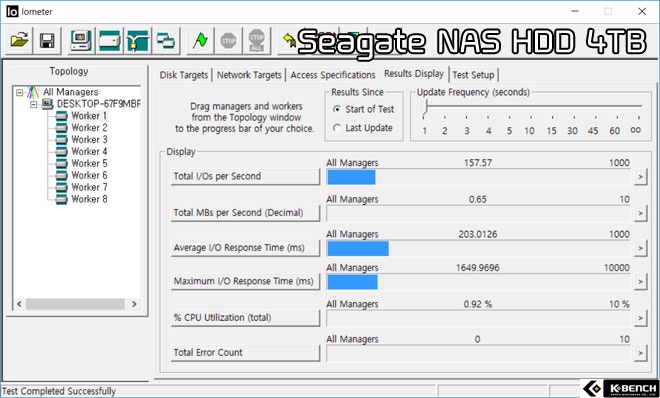Viewport: 660px width, 398px height.
Task: Switch to Network Targets tab
Action: 249,75
